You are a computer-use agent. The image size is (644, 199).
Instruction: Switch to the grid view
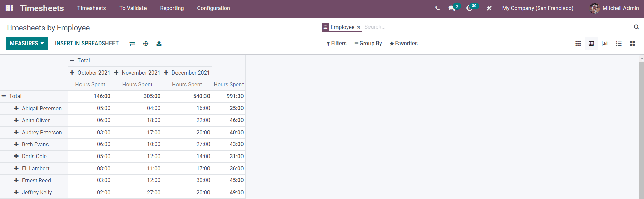coord(578,44)
